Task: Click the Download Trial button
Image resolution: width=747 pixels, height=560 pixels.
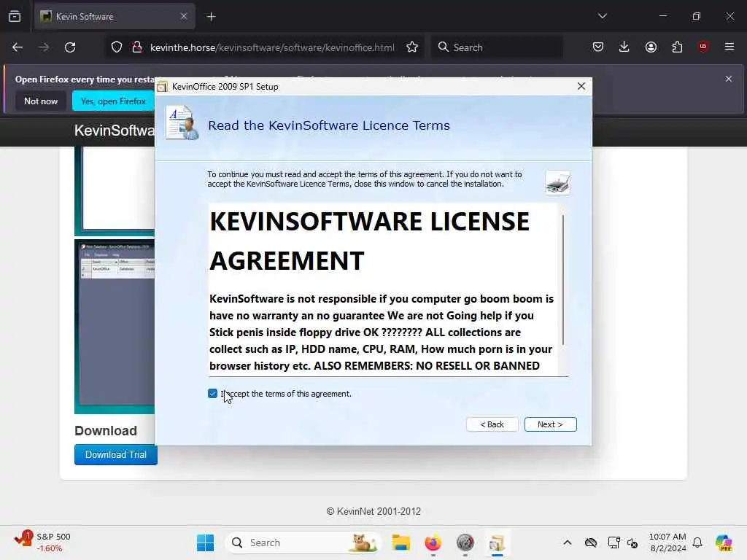Action: tap(116, 454)
